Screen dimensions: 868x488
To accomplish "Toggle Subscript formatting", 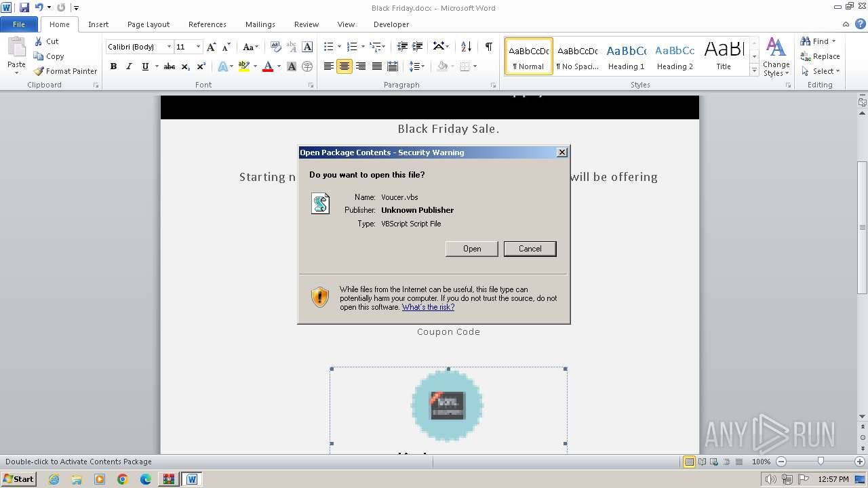I will point(186,66).
